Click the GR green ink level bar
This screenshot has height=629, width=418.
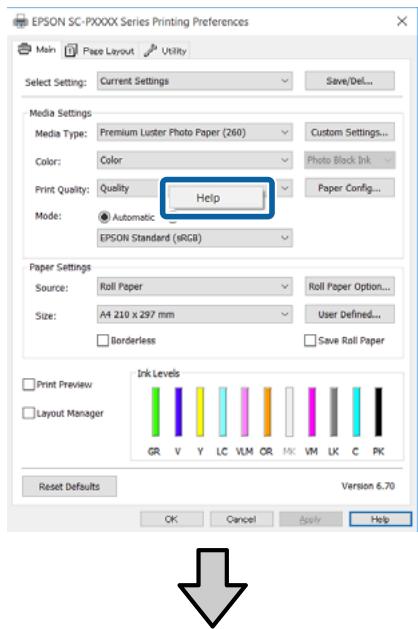156,412
